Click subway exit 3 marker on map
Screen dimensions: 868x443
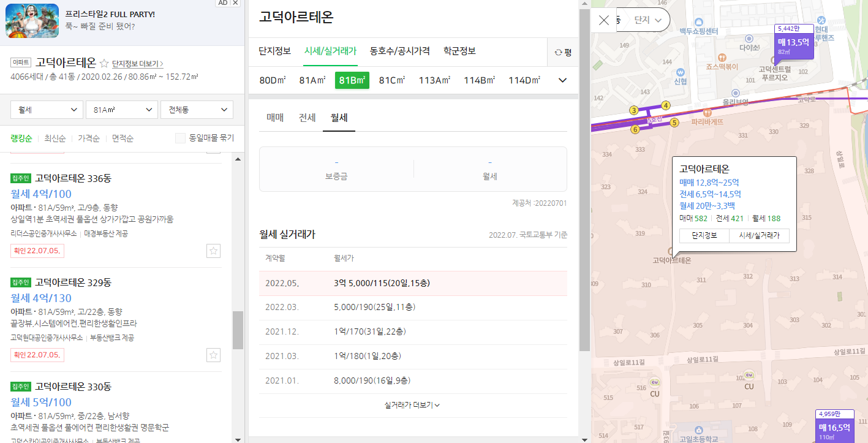click(x=634, y=110)
